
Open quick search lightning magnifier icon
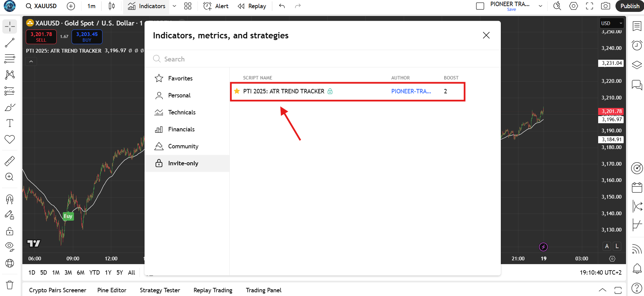pyautogui.click(x=557, y=6)
